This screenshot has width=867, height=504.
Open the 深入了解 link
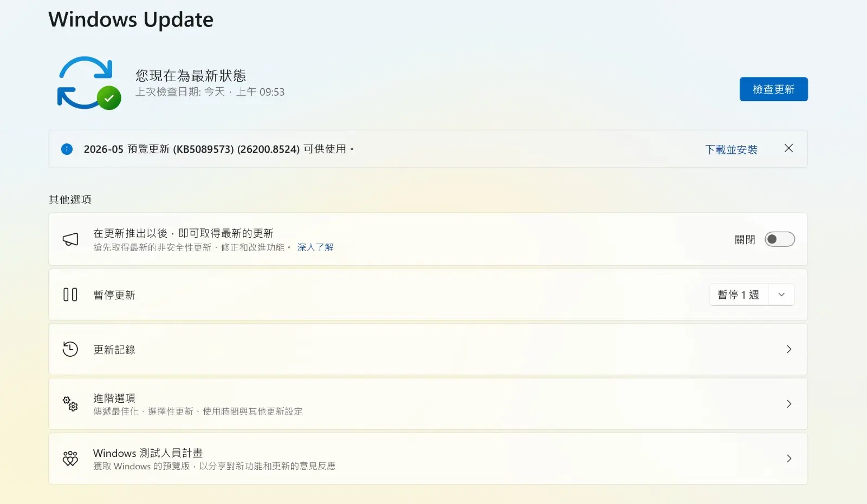[x=315, y=247]
